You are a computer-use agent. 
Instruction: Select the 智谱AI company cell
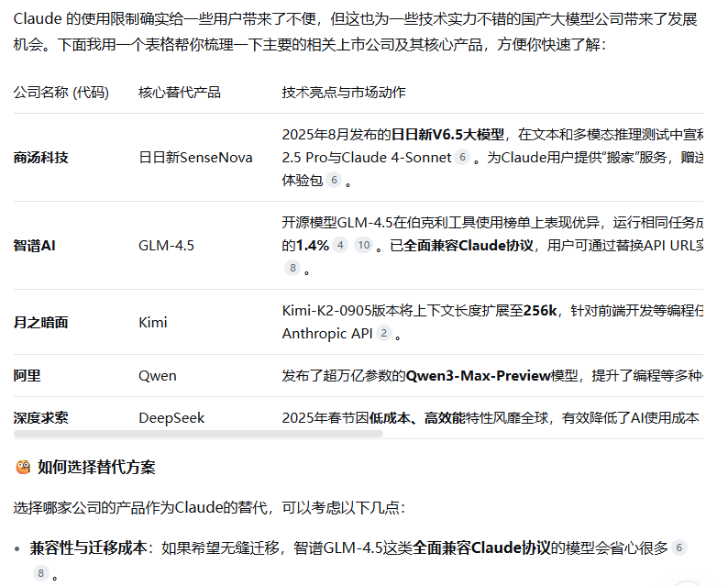(34, 245)
